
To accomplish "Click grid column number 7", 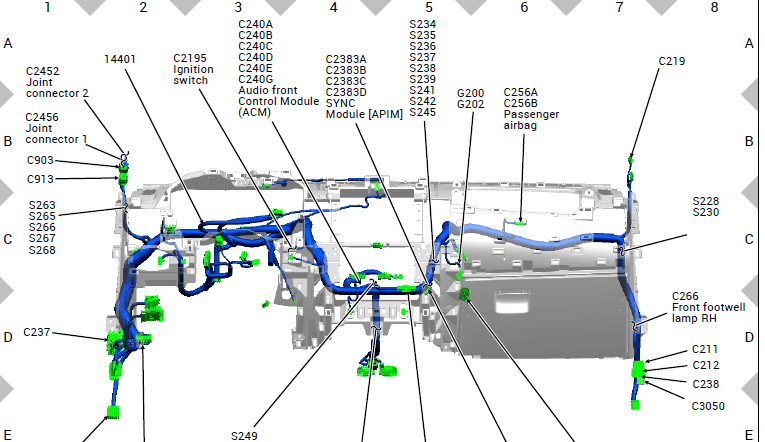I will (x=619, y=7).
